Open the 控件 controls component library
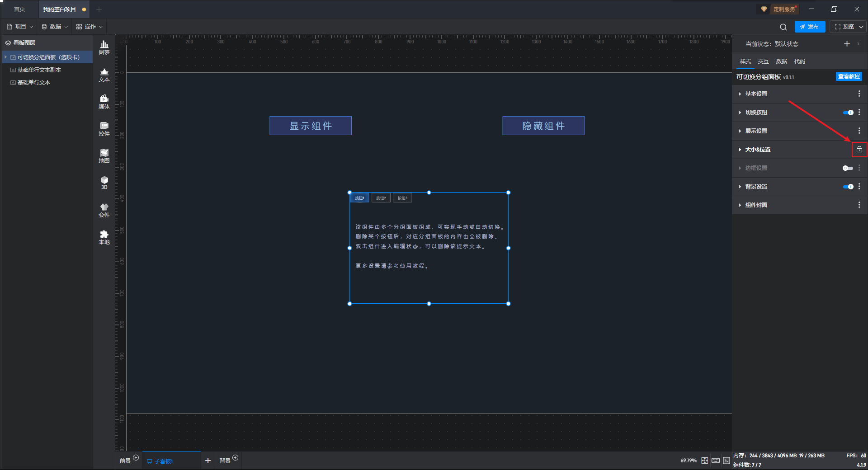Screen dimensions: 868x470 (x=104, y=129)
